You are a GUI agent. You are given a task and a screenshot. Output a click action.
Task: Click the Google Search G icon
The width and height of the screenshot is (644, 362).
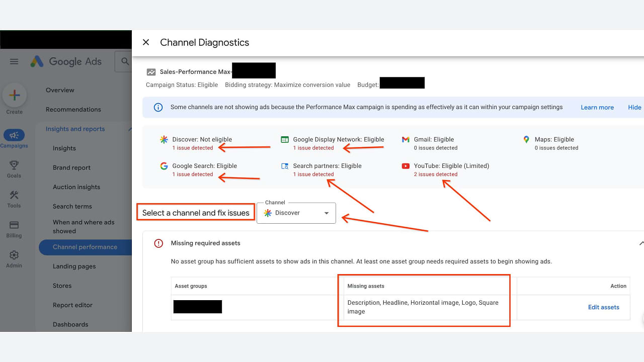164,166
